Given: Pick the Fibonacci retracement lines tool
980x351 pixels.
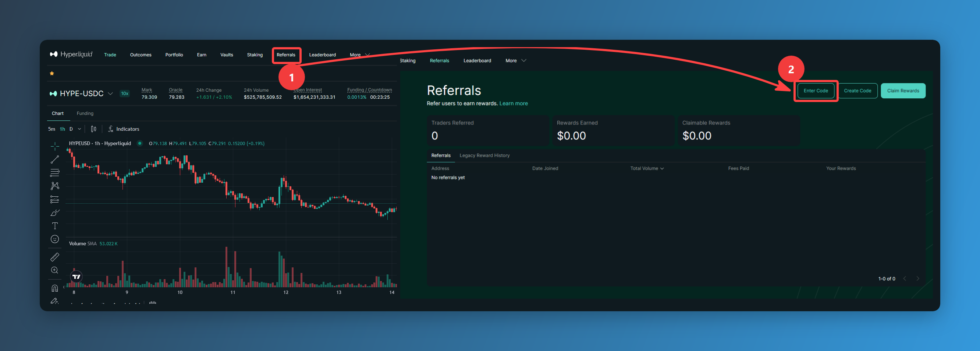Looking at the screenshot, I should click(55, 173).
